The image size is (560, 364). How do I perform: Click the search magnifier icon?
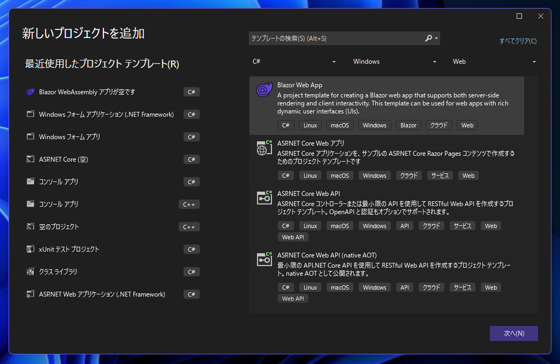point(428,38)
